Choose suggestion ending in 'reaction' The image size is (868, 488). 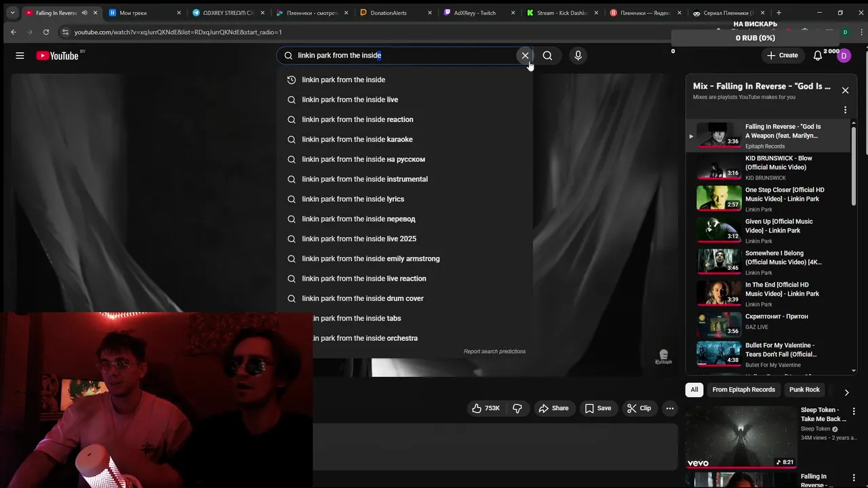pyautogui.click(x=404, y=119)
